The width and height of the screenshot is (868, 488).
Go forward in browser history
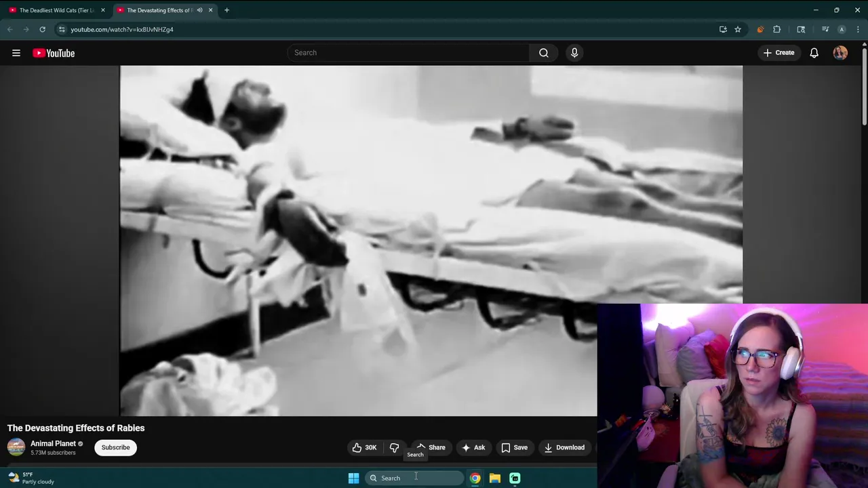pos(26,29)
